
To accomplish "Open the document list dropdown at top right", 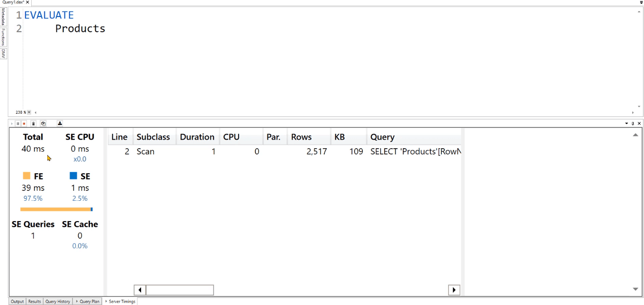I will [641, 2].
